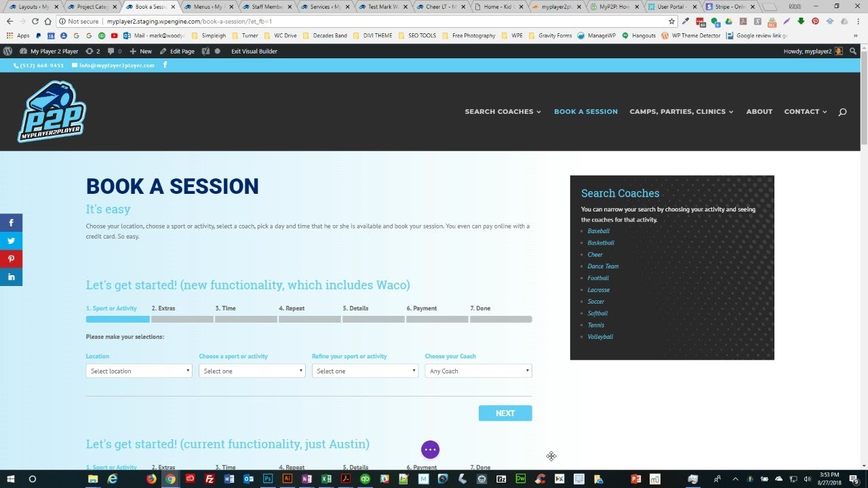Expand the Contact nav menu
Viewport: 868px width, 488px height.
click(806, 112)
